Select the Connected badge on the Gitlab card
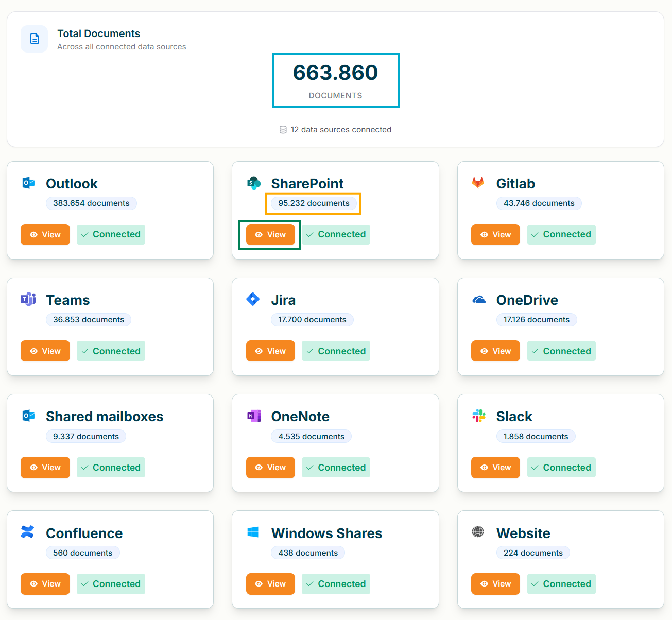The height and width of the screenshot is (620, 672). pyautogui.click(x=561, y=235)
